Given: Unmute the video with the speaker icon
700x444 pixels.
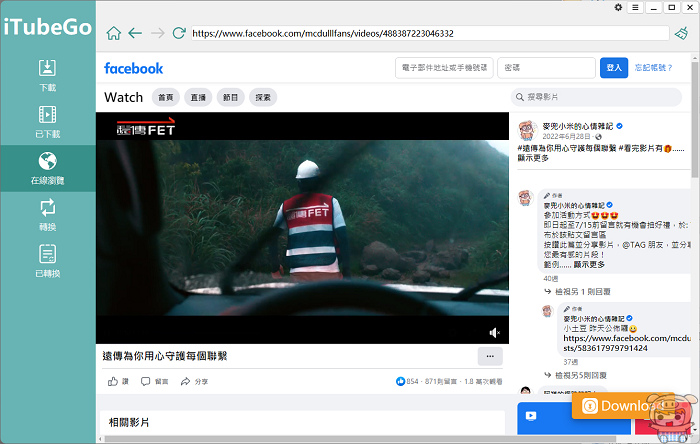Looking at the screenshot, I should point(494,332).
